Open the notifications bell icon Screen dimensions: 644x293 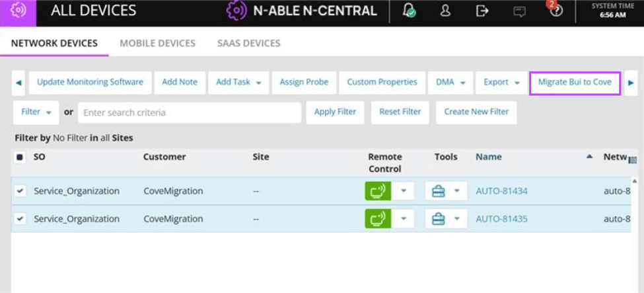(x=409, y=11)
